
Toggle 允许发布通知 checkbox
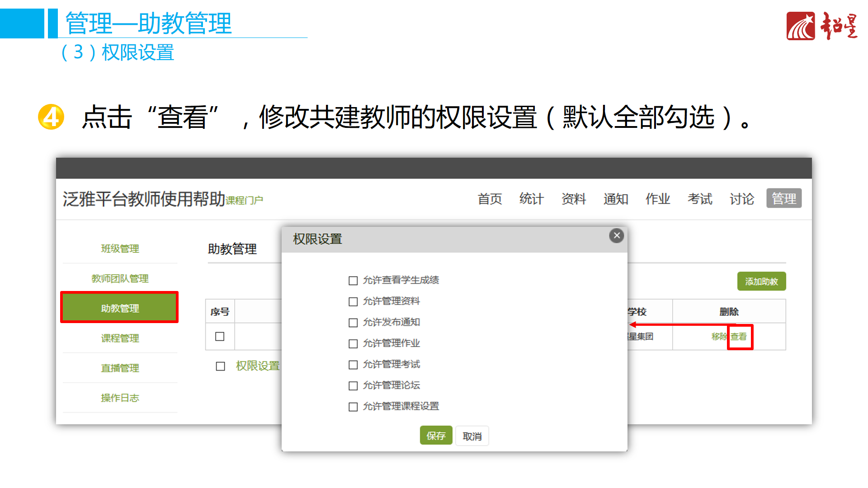353,323
